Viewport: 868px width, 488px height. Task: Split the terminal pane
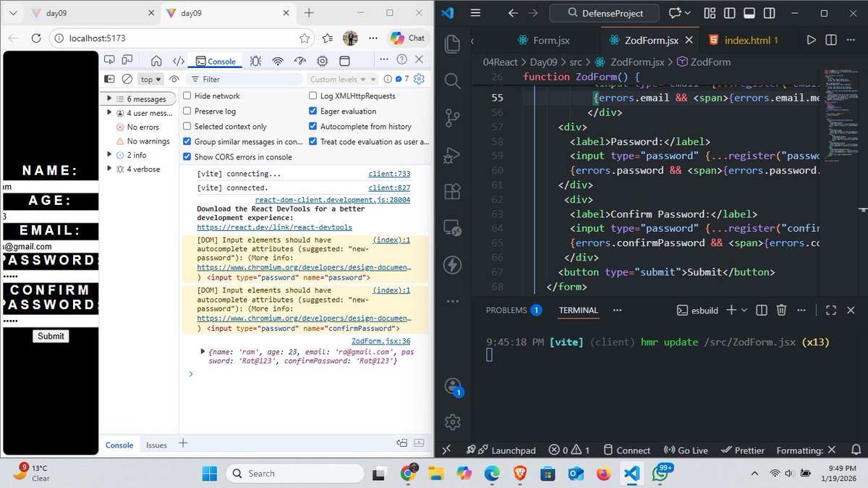tap(761, 310)
